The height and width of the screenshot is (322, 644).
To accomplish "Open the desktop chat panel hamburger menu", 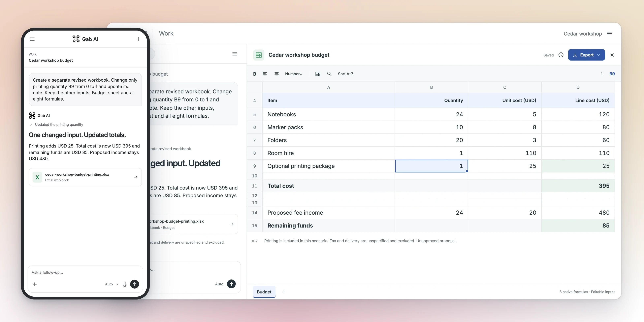I will (235, 54).
